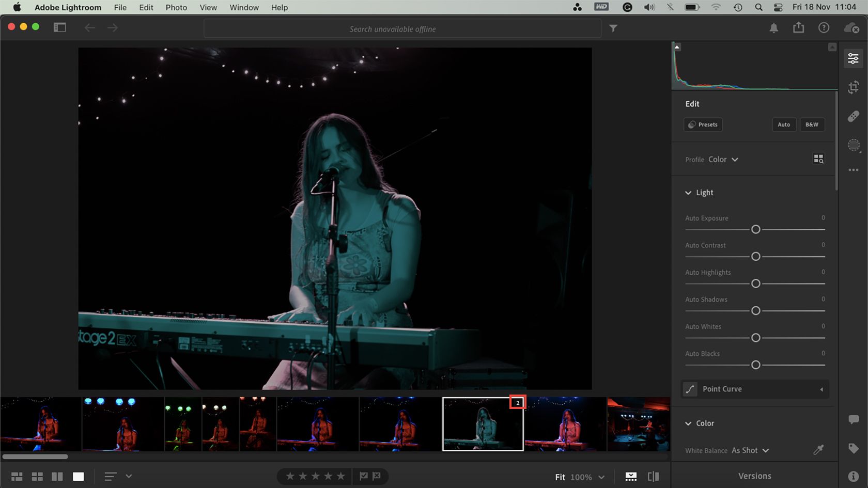Open the Crop & Rotate tool
This screenshot has width=868, height=488.
[853, 87]
